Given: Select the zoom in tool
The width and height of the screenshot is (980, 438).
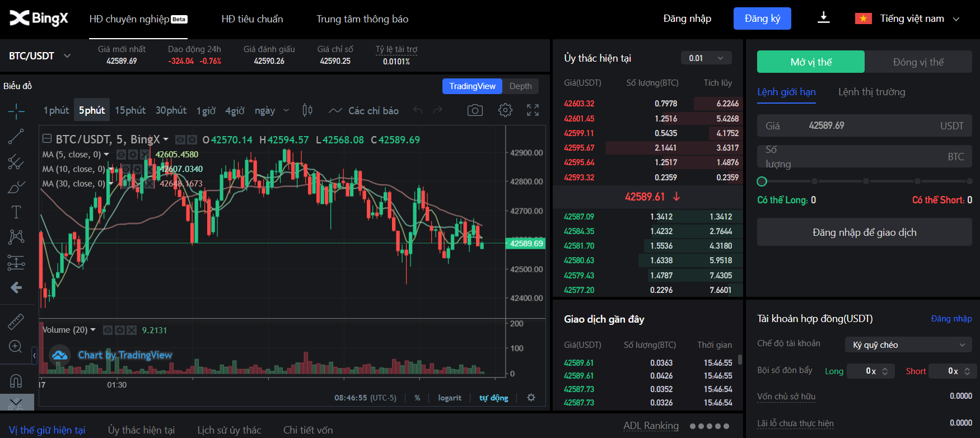Looking at the screenshot, I should click(x=16, y=347).
